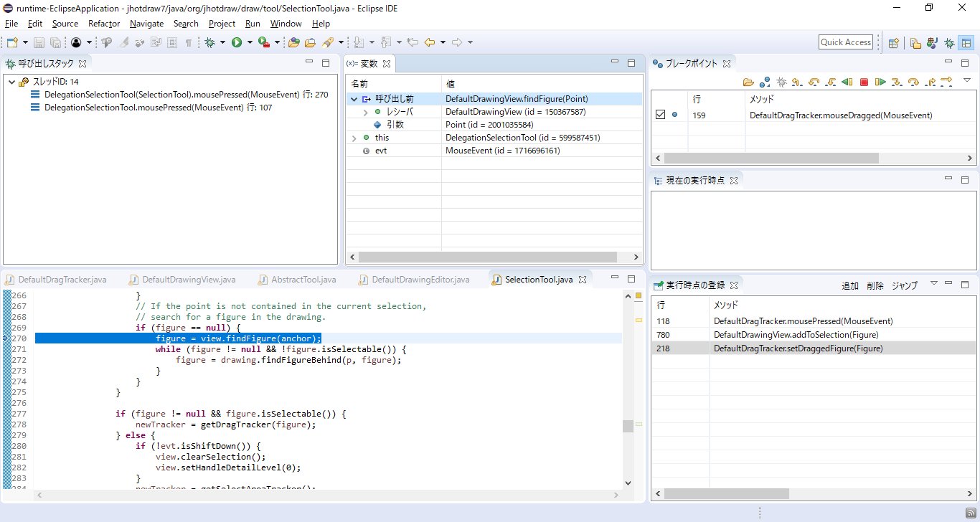Switch to DefaultDrawingView.java editor tab
980x522 pixels.
[182, 280]
